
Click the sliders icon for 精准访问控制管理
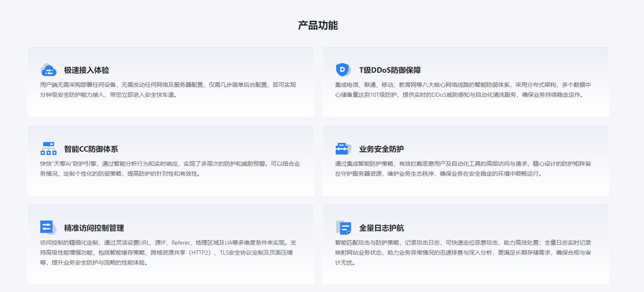(x=48, y=227)
